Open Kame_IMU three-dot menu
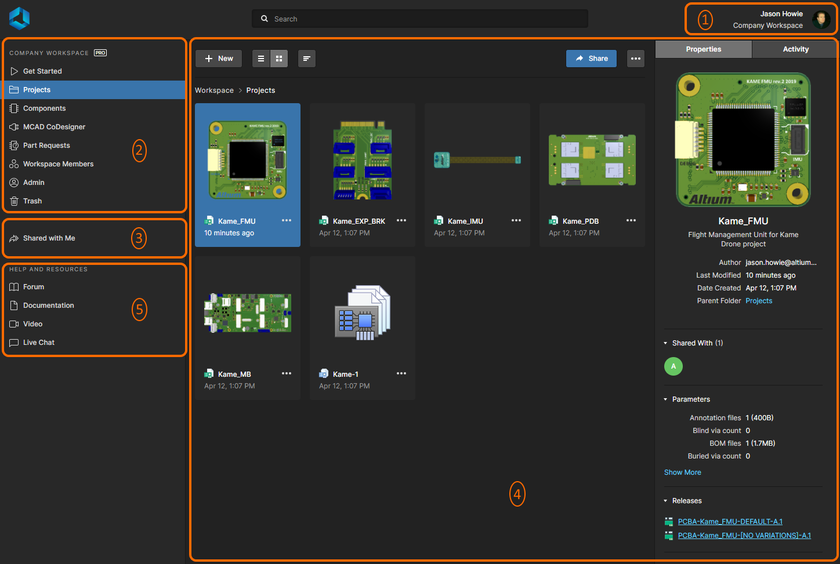840x564 pixels. pyautogui.click(x=516, y=220)
